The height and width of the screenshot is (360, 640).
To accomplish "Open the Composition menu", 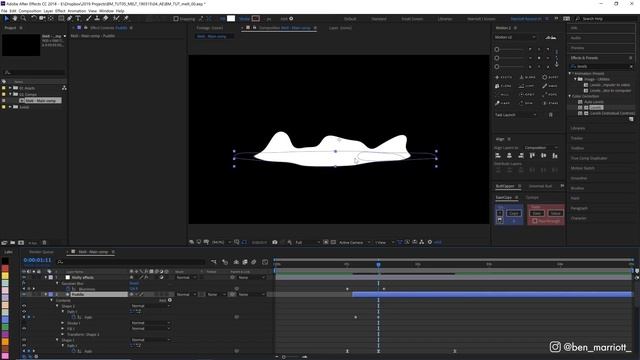I will tap(30, 11).
